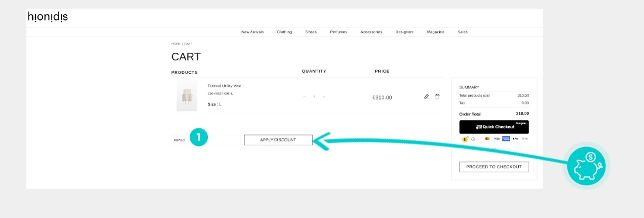Screen dimensions: 644x218
Task: Click the Mastercard payment icon
Action: click(488, 139)
